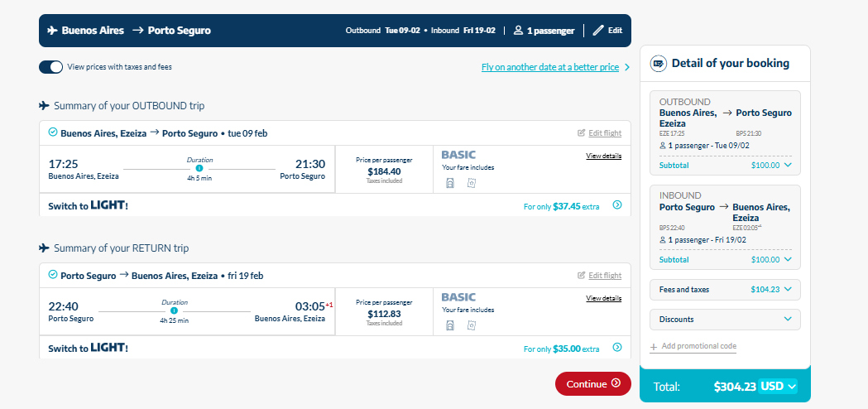Toggle View prices with taxes and fees
The image size is (868, 409).
(x=51, y=67)
